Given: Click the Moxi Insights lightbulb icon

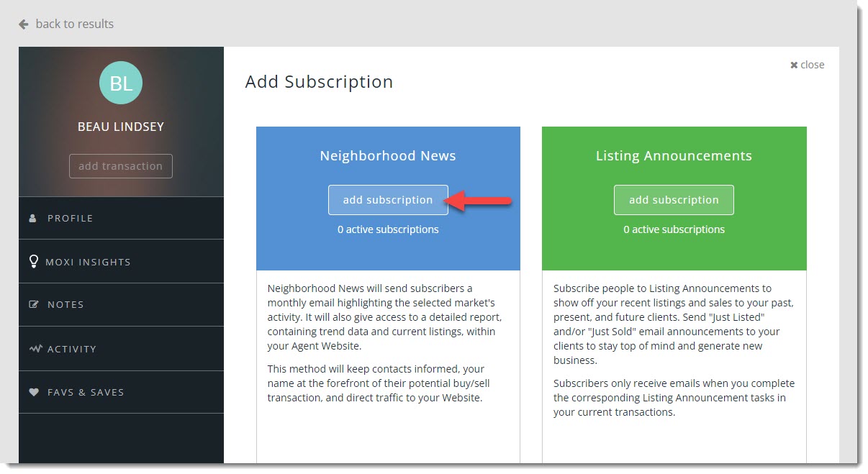Looking at the screenshot, I should 33,262.
